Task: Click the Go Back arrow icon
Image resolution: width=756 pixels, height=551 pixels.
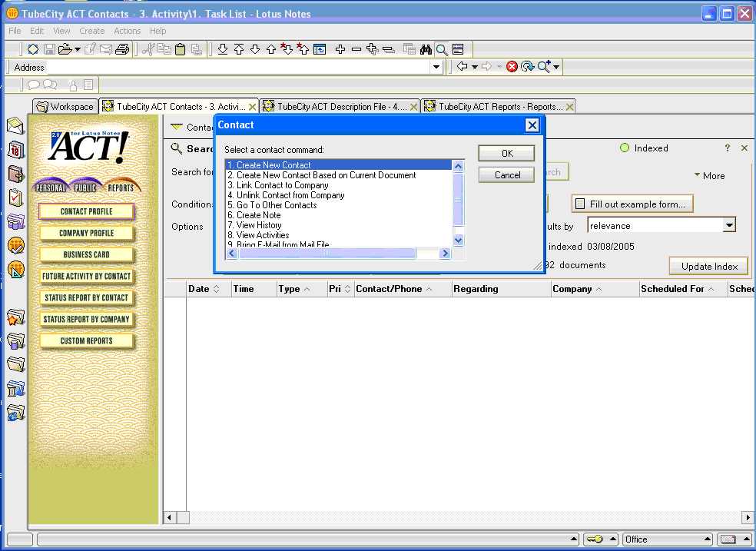Action: [463, 66]
